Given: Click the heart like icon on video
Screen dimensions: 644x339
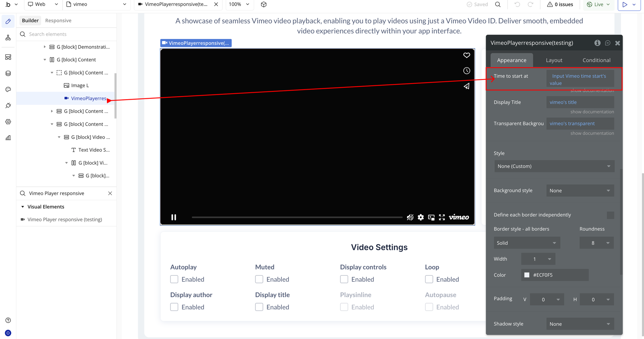Looking at the screenshot, I should (467, 55).
